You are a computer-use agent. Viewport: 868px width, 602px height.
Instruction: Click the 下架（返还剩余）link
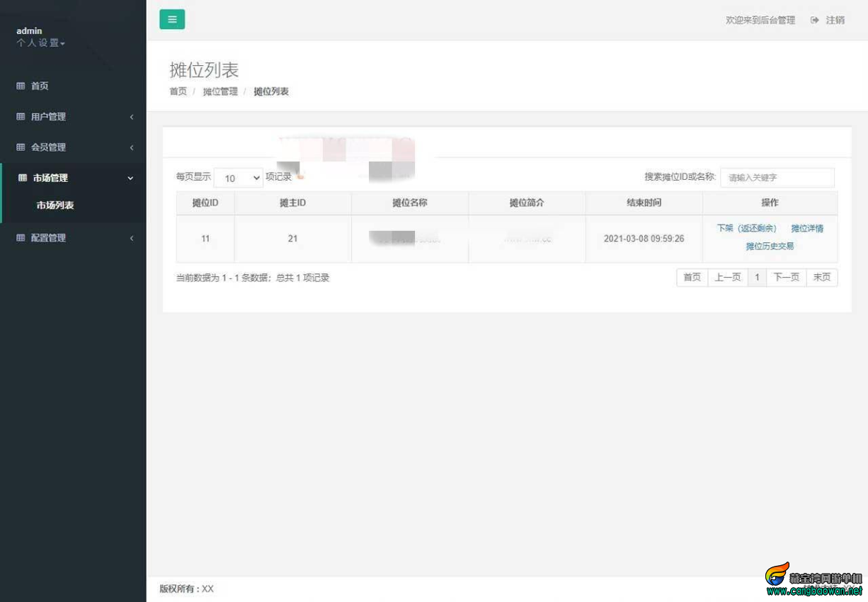pos(747,228)
